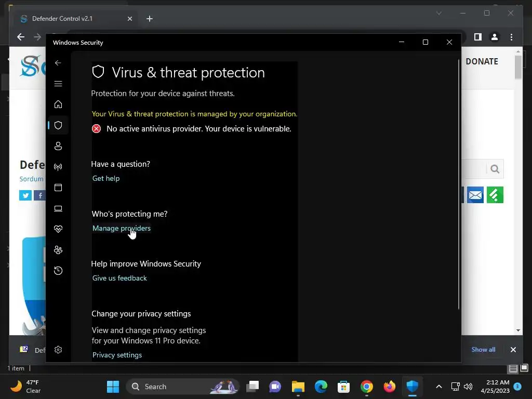Click Windows Security taskbar icon
The height and width of the screenshot is (399, 532).
click(412, 387)
